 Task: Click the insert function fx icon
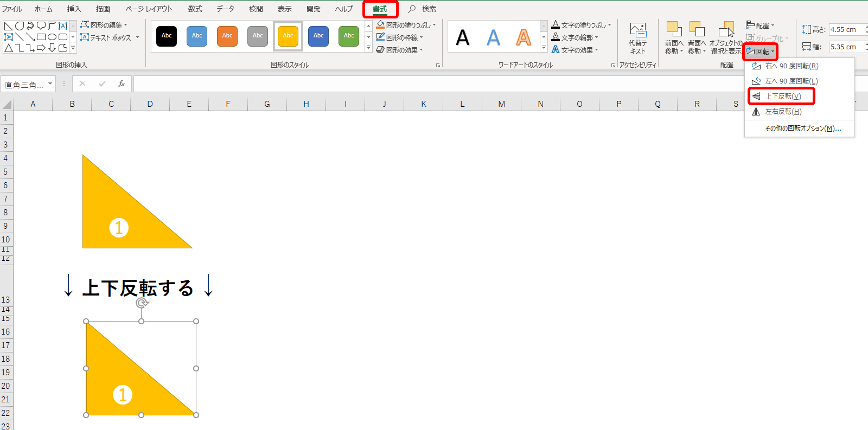(x=122, y=84)
